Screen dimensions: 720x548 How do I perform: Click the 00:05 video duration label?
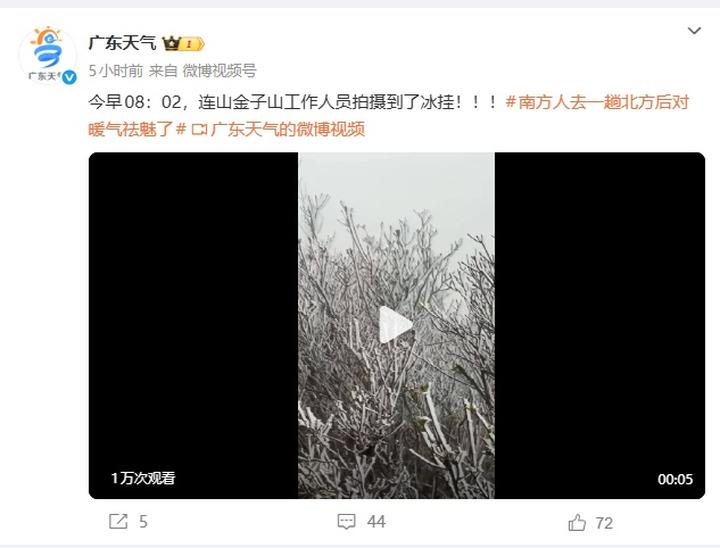click(675, 479)
